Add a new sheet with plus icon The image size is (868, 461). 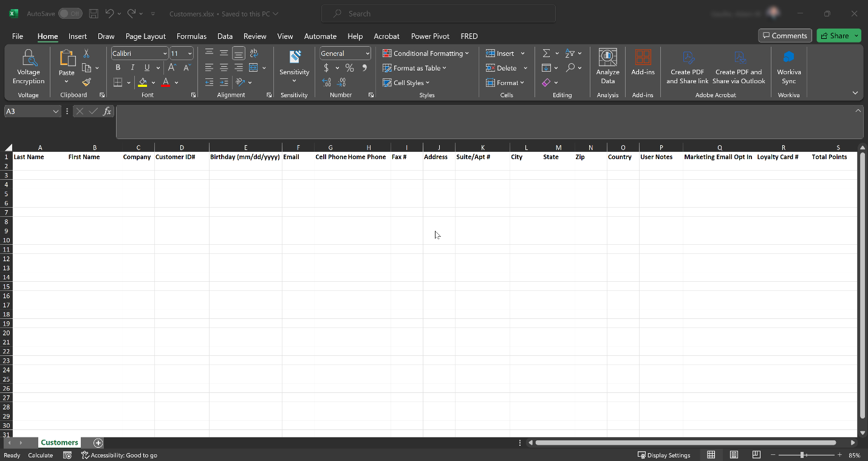click(98, 443)
